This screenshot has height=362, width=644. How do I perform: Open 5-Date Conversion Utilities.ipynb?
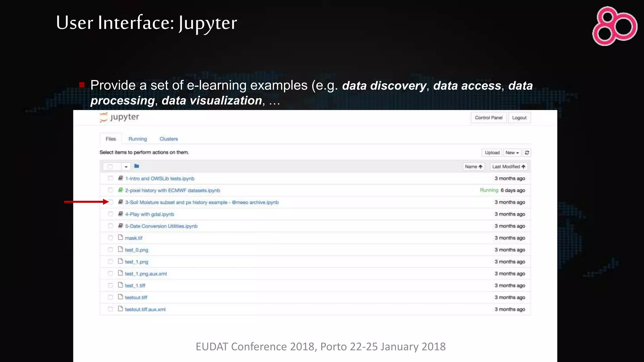click(161, 226)
